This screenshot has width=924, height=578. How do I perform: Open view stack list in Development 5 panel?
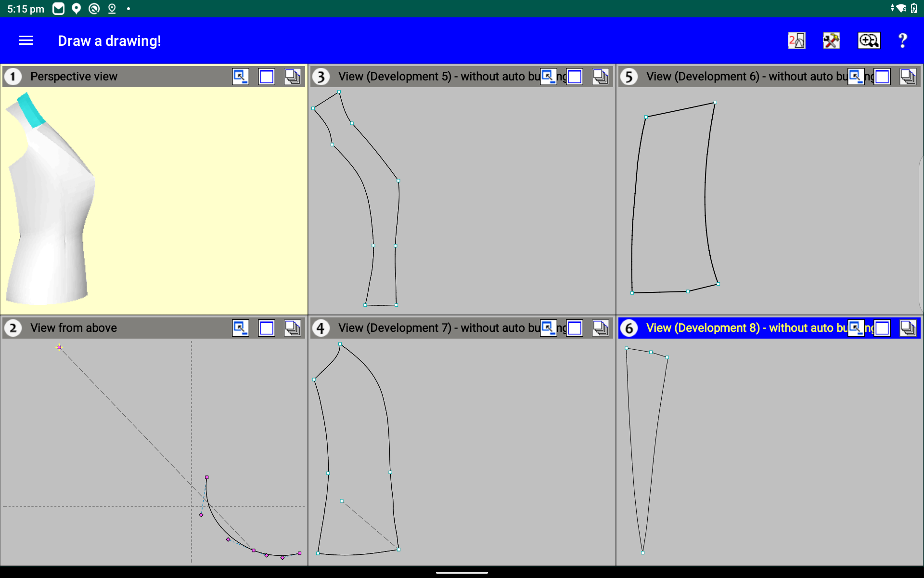pos(600,77)
